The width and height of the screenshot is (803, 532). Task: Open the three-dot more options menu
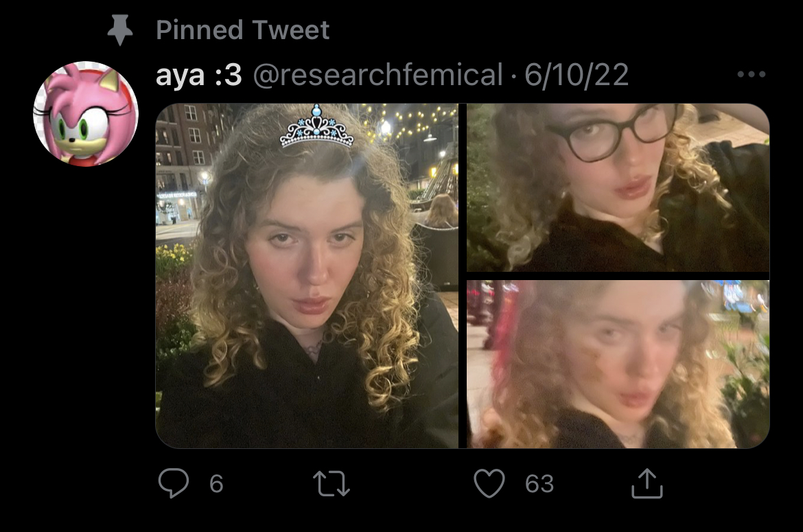[x=752, y=74]
